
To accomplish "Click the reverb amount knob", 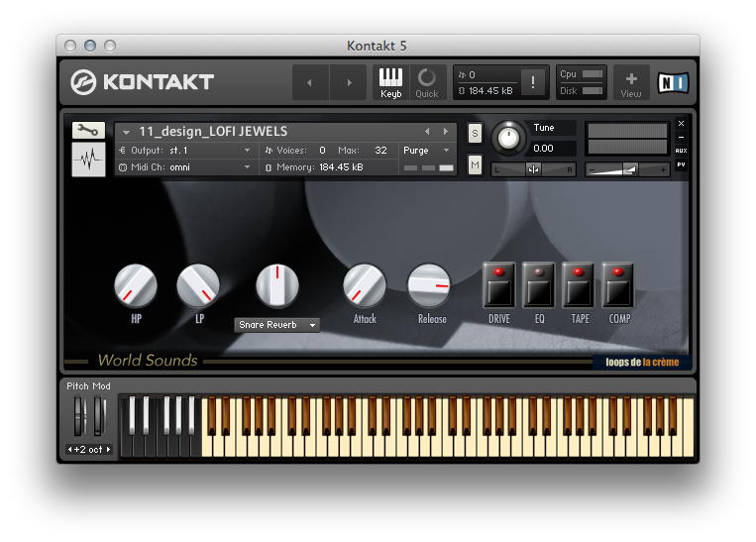I will 277,285.
